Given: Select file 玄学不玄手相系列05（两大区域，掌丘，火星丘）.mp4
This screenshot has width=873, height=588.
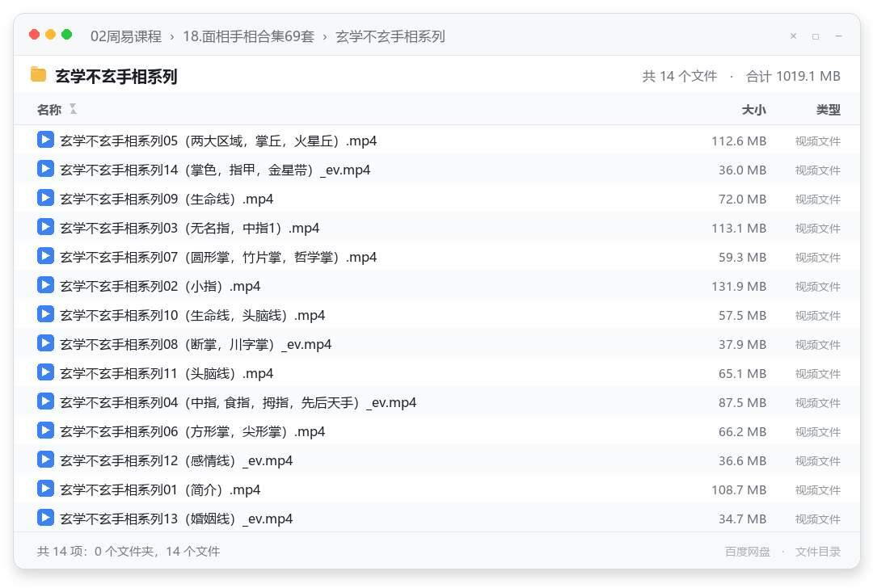Looking at the screenshot, I should [436, 141].
